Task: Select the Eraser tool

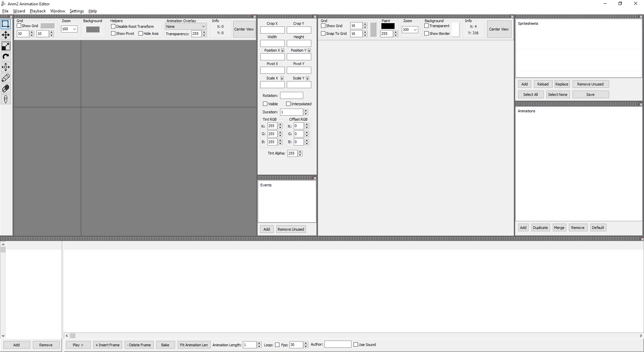Action: point(6,89)
